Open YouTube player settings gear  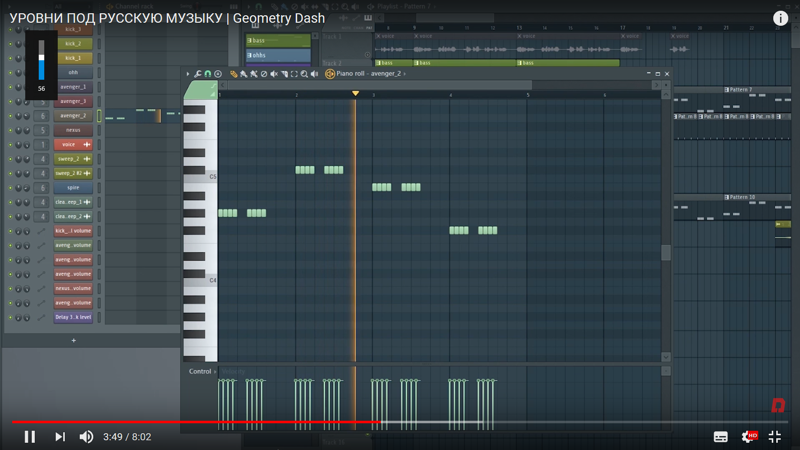[748, 437]
